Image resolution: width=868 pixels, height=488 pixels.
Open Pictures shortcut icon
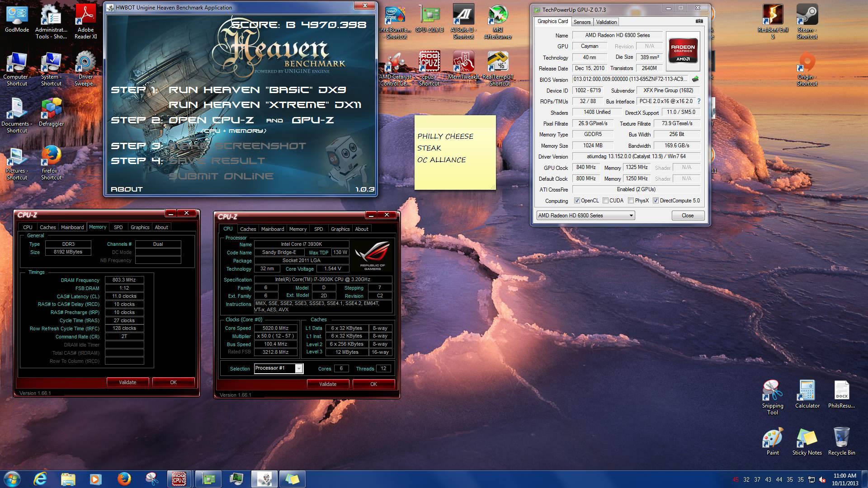[17, 163]
